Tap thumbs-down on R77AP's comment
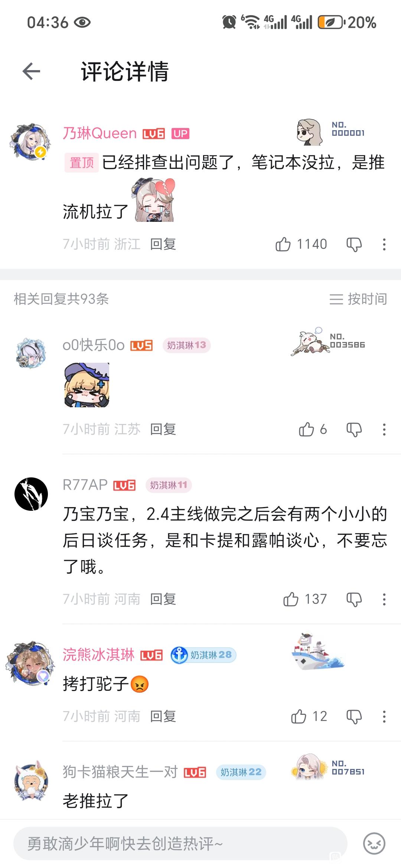This screenshot has width=401, height=868. coord(354,599)
